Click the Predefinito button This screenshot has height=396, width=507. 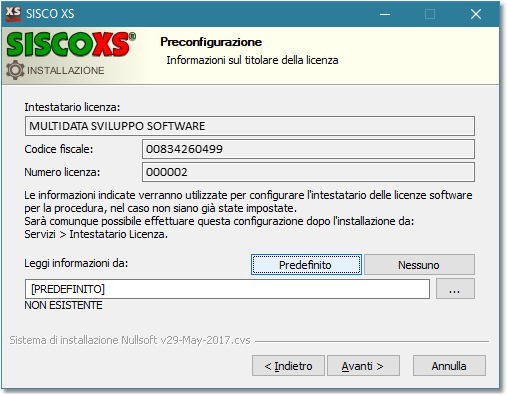[306, 265]
